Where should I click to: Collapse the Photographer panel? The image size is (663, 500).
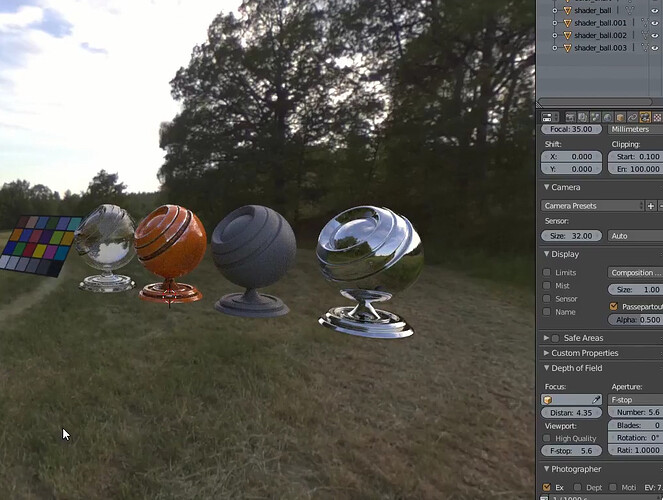[x=546, y=469]
